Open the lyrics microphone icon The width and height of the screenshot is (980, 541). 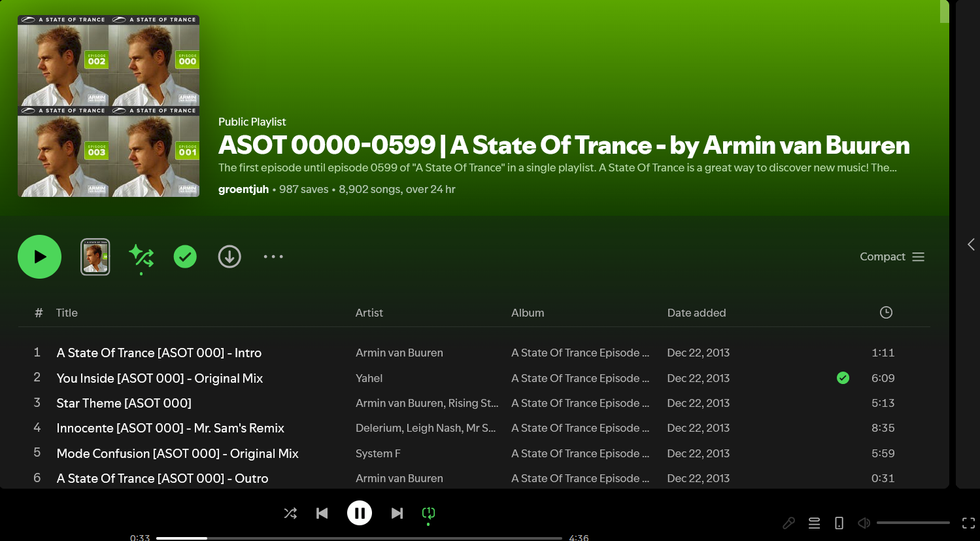pos(789,523)
